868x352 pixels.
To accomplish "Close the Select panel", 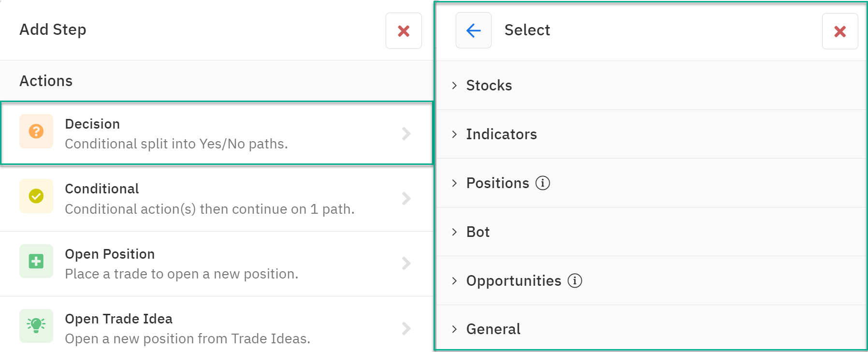I will coord(840,31).
